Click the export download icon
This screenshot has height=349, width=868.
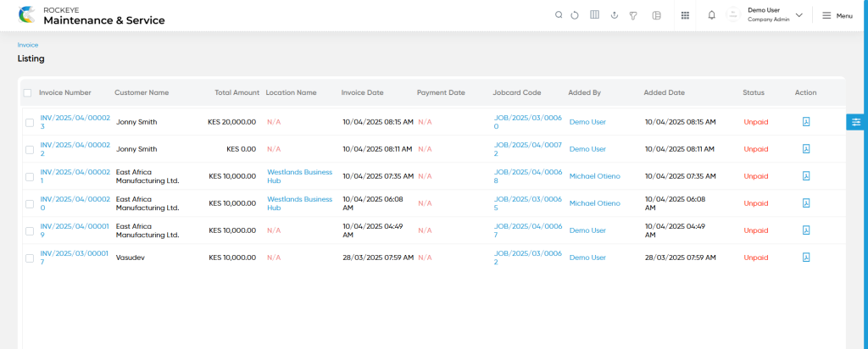click(614, 15)
